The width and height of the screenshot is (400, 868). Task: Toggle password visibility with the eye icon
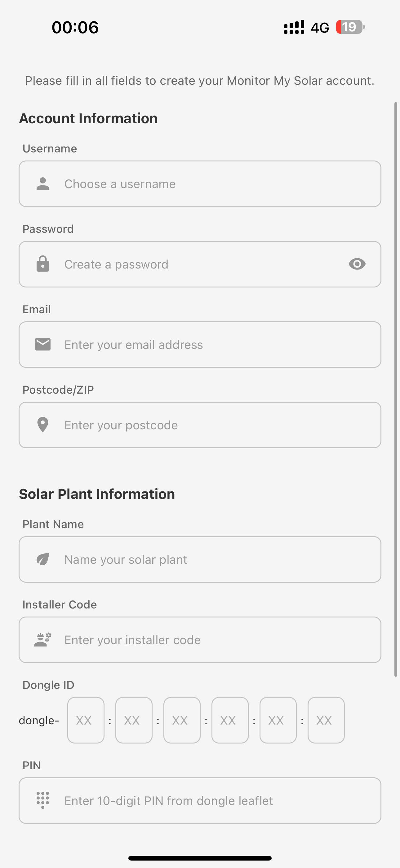point(357,264)
